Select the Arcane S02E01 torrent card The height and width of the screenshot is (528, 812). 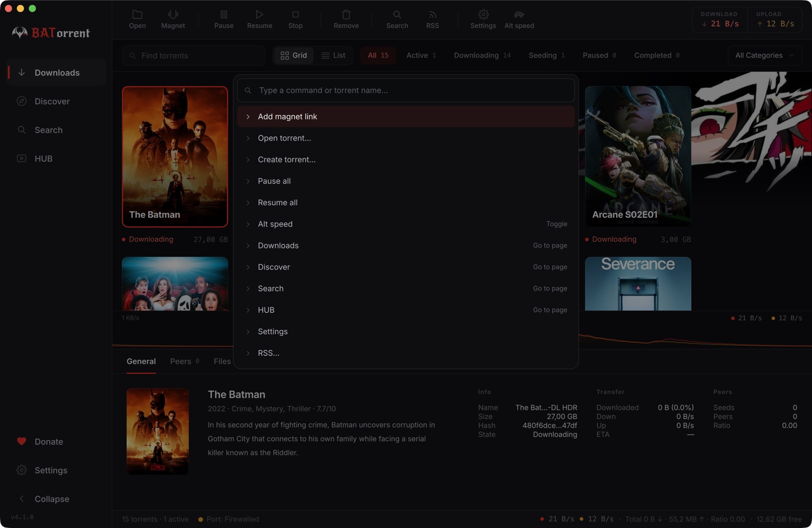(x=638, y=157)
